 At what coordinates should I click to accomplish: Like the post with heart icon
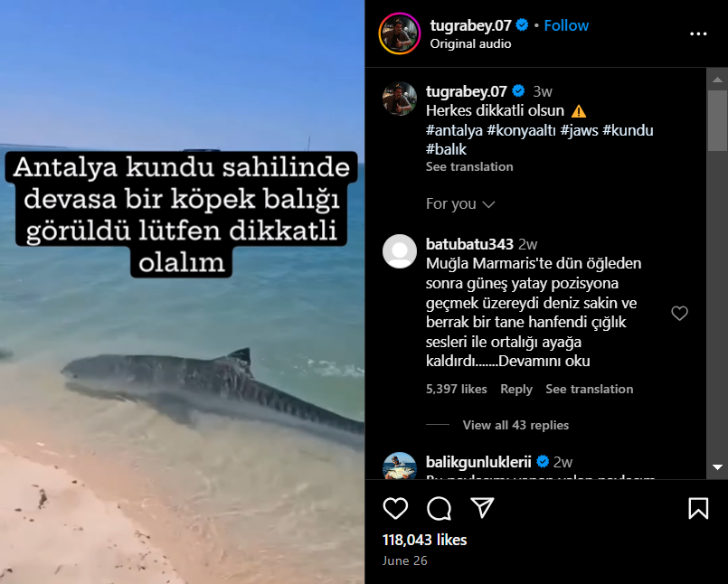(x=395, y=508)
